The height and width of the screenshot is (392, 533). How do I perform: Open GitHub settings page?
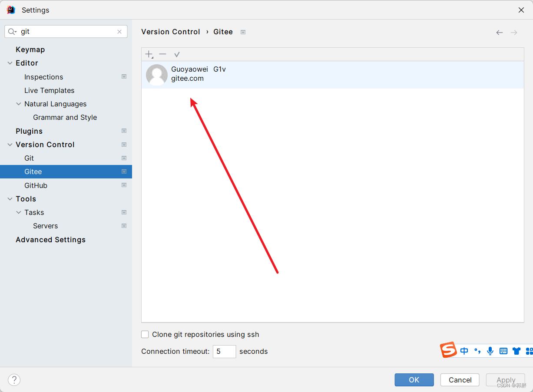point(36,185)
